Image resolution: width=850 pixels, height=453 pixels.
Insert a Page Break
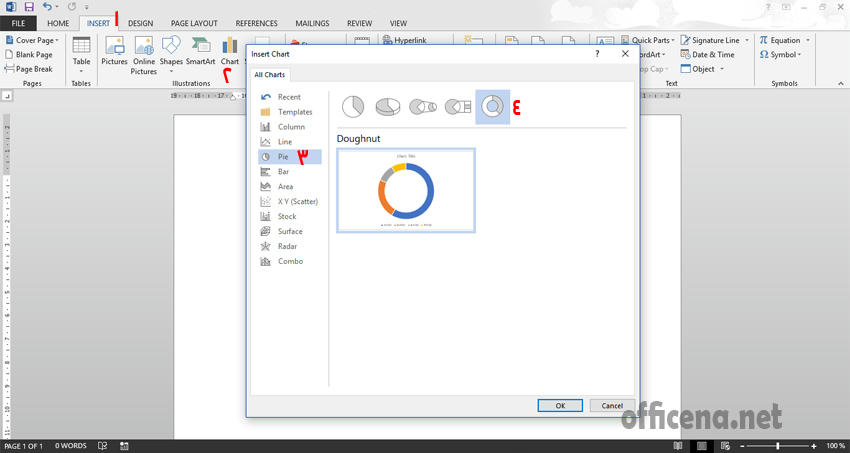(29, 69)
